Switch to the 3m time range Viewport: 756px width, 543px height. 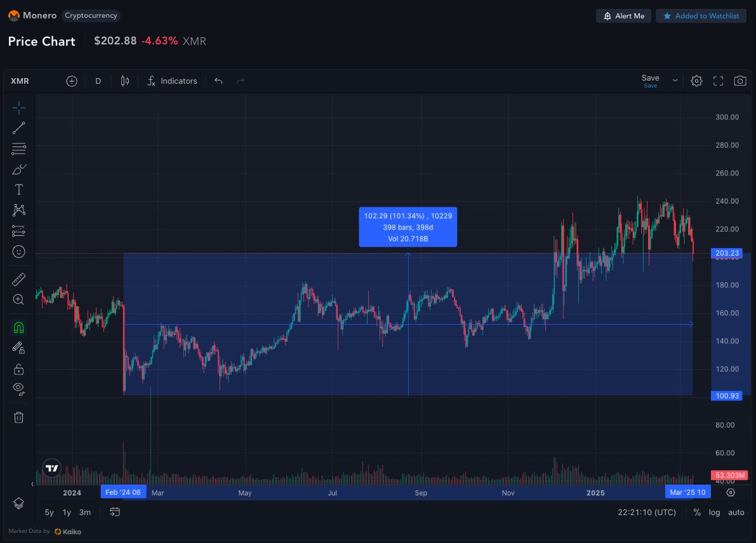(x=85, y=512)
